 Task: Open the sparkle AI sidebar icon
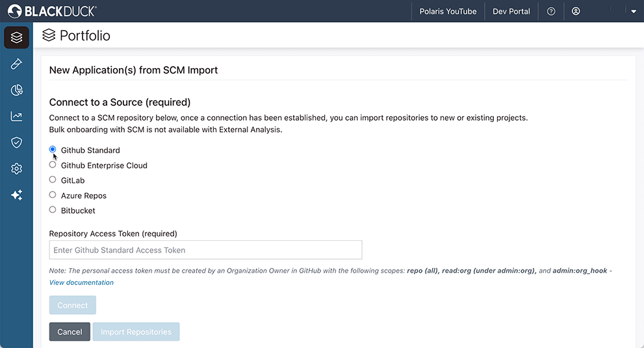16,195
